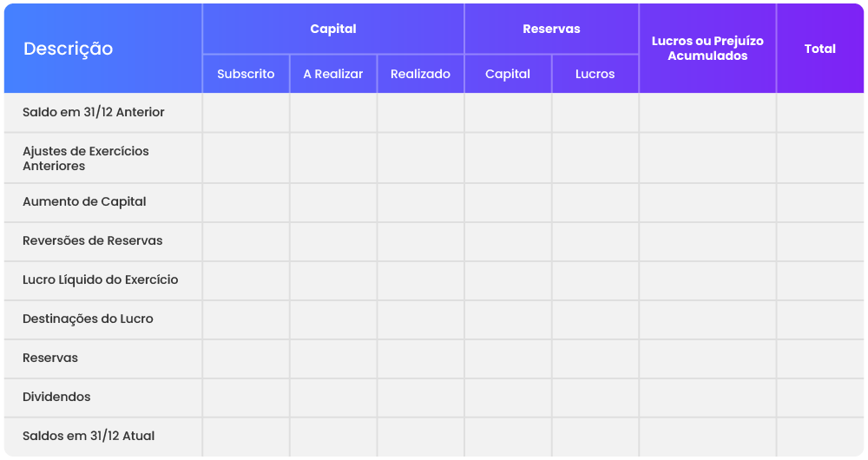Select the Reservas group header

(x=551, y=29)
